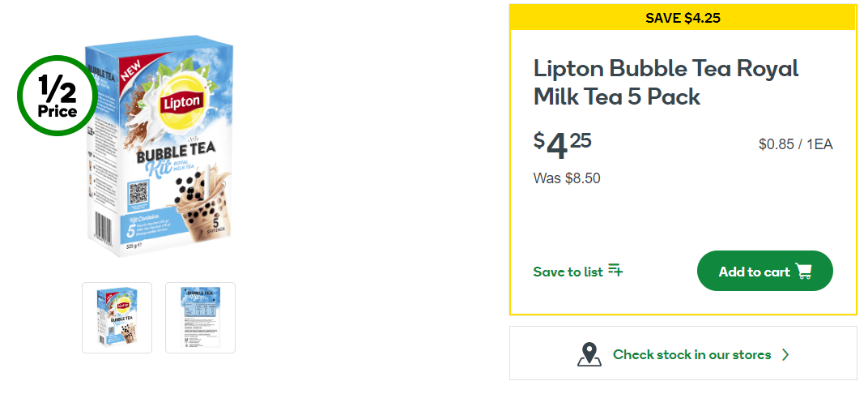Add Lipton Bubble Tea to cart
This screenshot has width=868, height=394.
point(764,271)
